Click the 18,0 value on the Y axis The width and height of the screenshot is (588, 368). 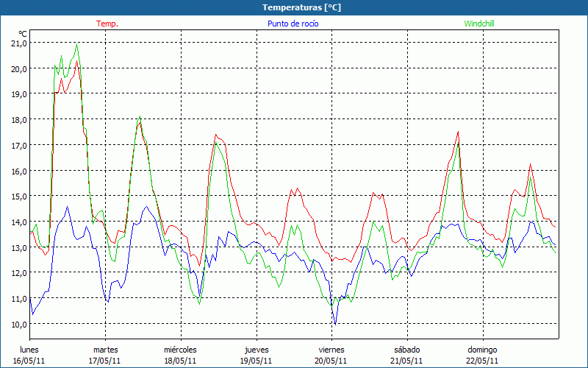coord(19,120)
